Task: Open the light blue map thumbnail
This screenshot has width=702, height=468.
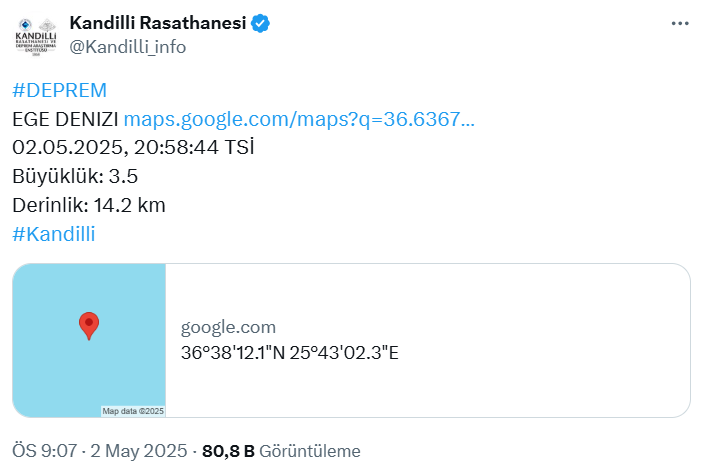Action: click(x=89, y=340)
